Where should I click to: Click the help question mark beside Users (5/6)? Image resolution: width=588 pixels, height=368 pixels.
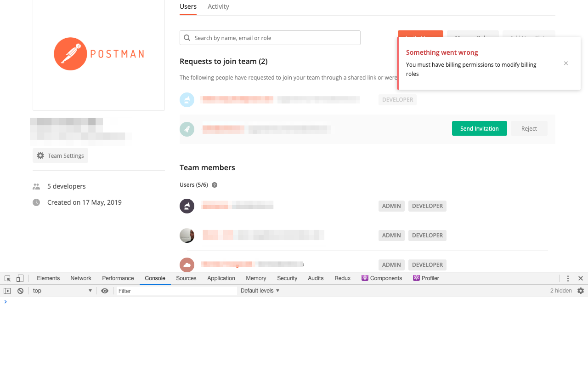pyautogui.click(x=214, y=184)
